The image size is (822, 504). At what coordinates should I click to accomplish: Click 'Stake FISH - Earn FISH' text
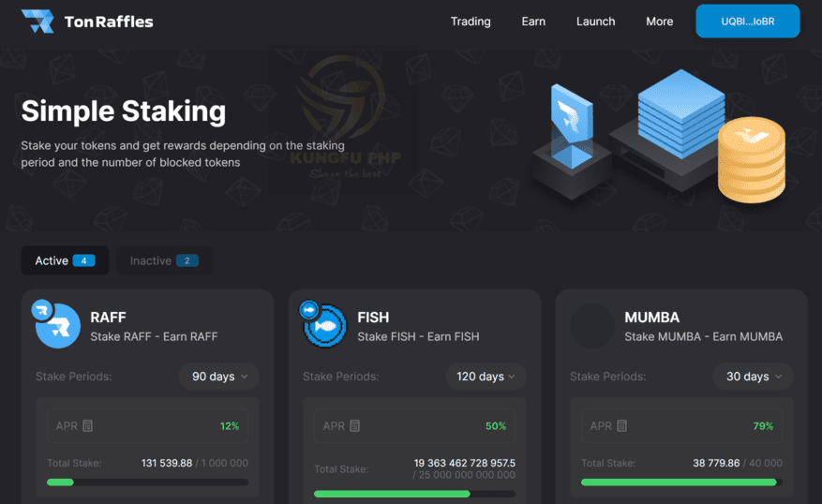tap(418, 336)
